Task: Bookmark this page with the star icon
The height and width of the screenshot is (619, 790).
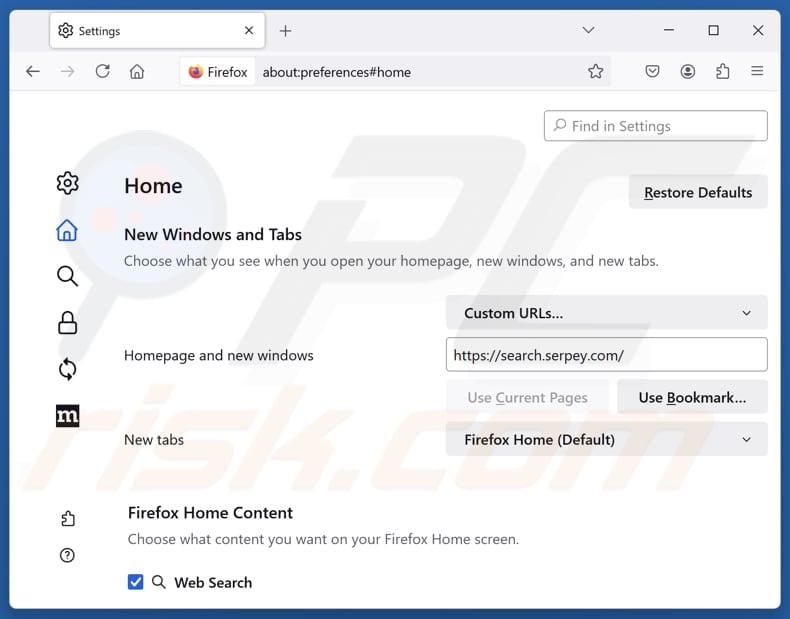Action: click(x=596, y=72)
